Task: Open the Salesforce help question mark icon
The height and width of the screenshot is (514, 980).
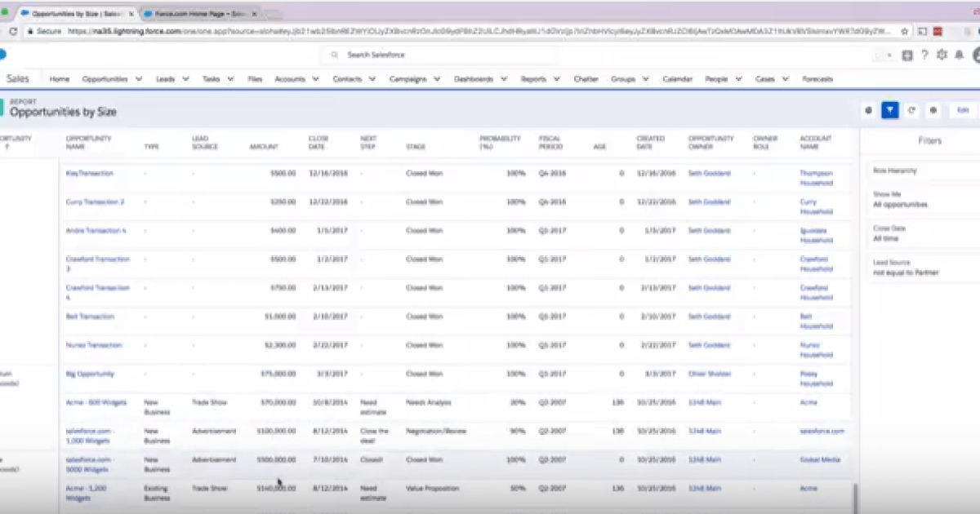Action: point(924,55)
